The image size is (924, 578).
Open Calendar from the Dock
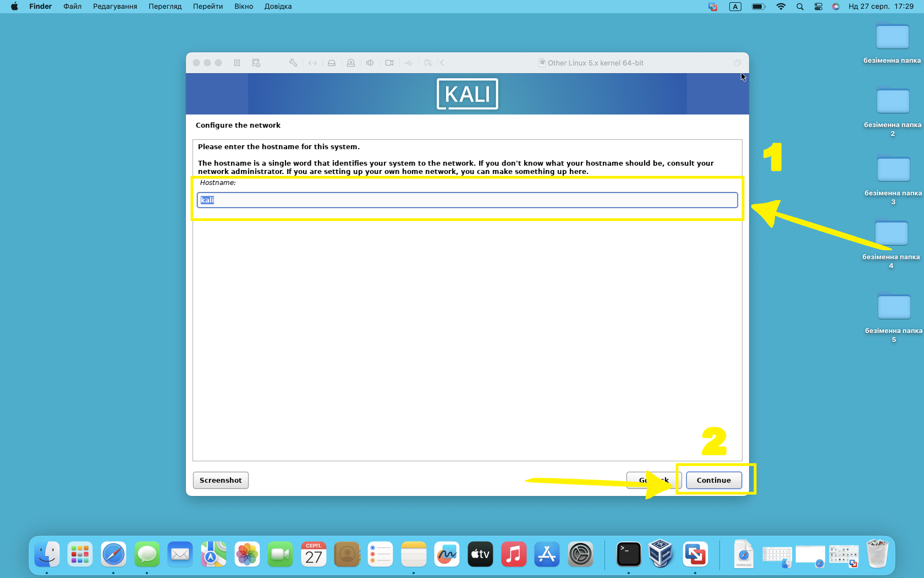tap(313, 554)
